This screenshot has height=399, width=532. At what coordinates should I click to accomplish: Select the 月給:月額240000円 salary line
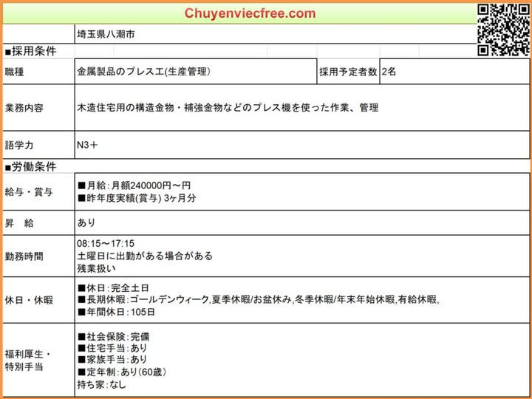click(134, 185)
